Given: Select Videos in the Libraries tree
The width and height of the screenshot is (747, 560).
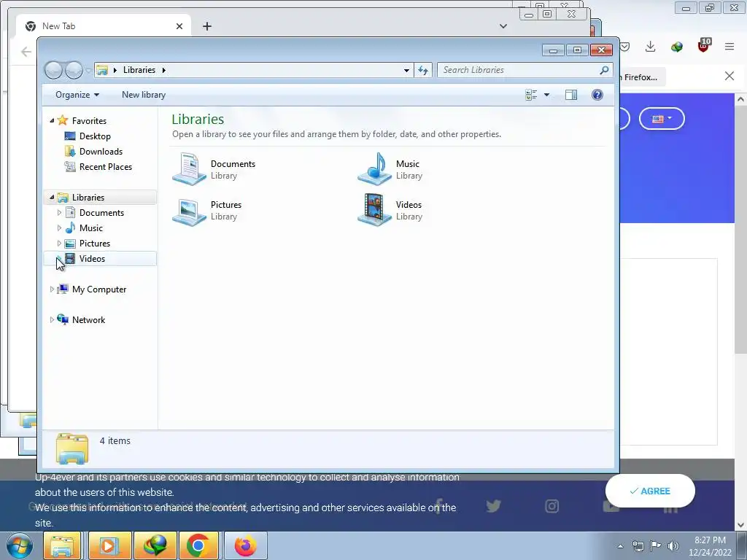Looking at the screenshot, I should pyautogui.click(x=92, y=259).
